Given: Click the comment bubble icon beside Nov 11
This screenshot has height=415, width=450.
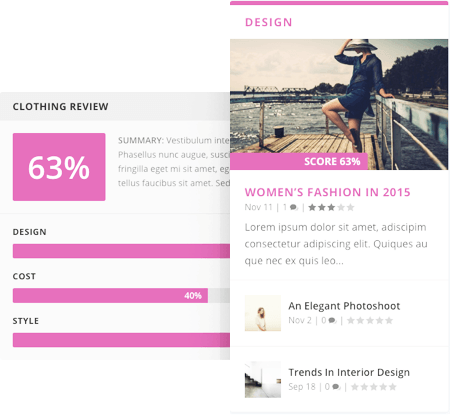Looking at the screenshot, I should [x=294, y=208].
